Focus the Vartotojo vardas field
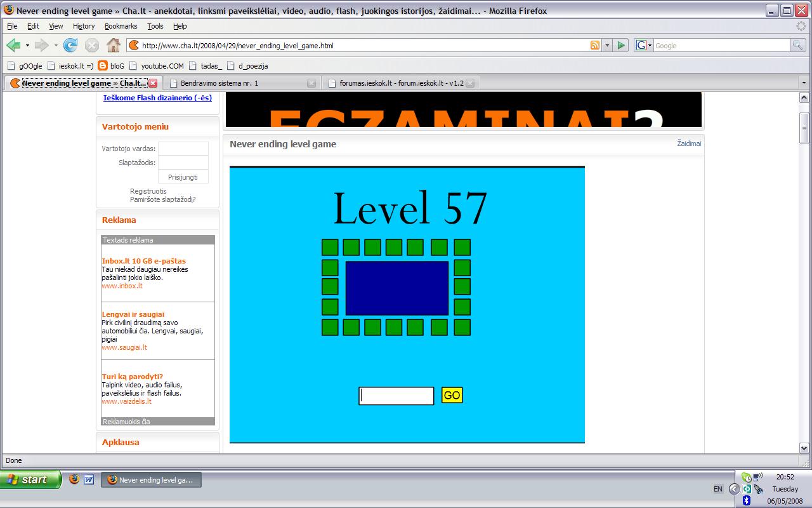 pyautogui.click(x=183, y=149)
